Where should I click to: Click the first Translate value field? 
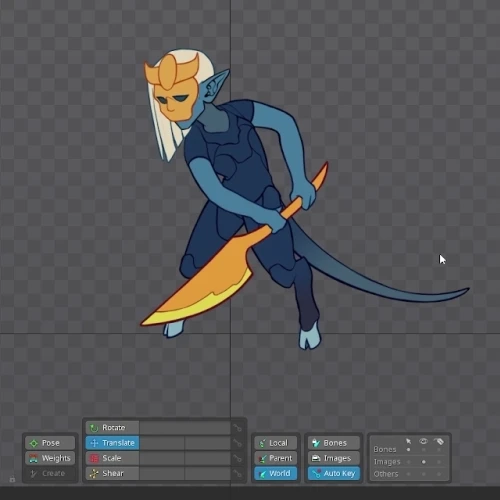point(162,443)
